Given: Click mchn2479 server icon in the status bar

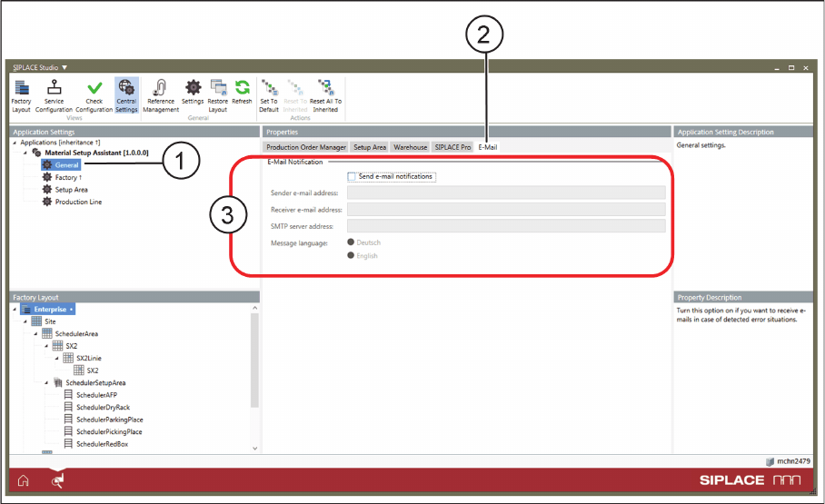Looking at the screenshot, I should pyautogui.click(x=770, y=461).
